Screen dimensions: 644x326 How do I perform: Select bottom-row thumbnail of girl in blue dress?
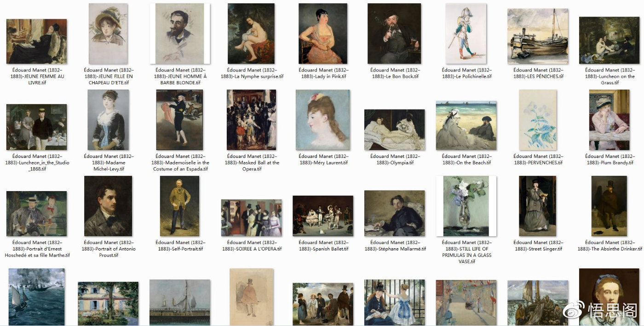394,303
